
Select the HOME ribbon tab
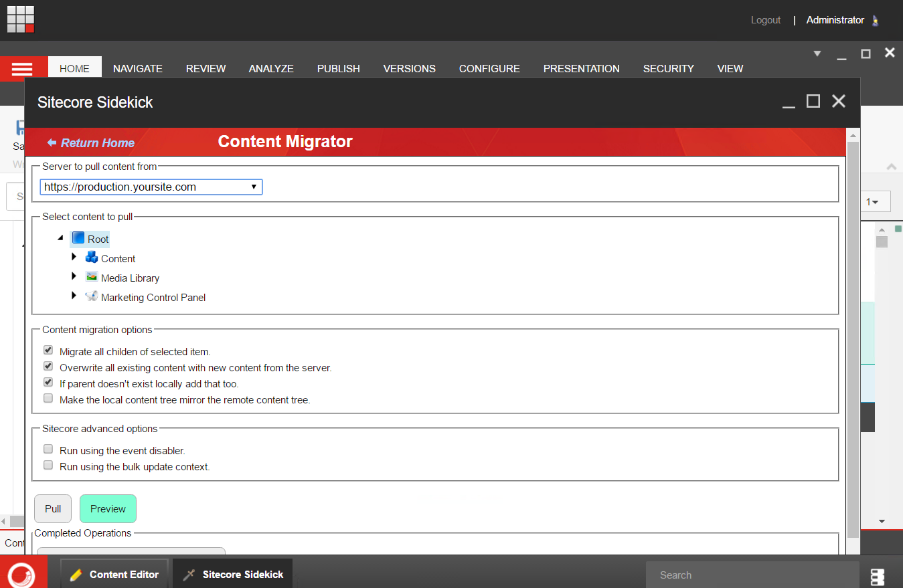(x=74, y=68)
